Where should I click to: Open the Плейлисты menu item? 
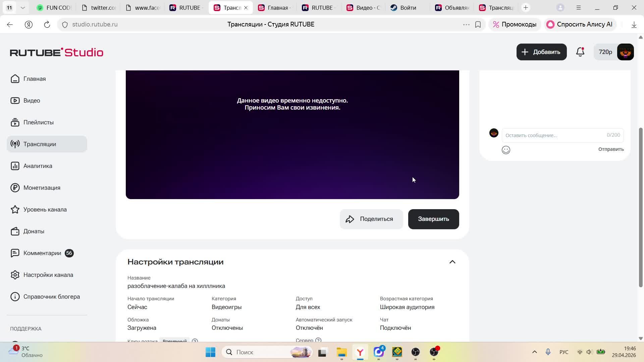click(38, 122)
